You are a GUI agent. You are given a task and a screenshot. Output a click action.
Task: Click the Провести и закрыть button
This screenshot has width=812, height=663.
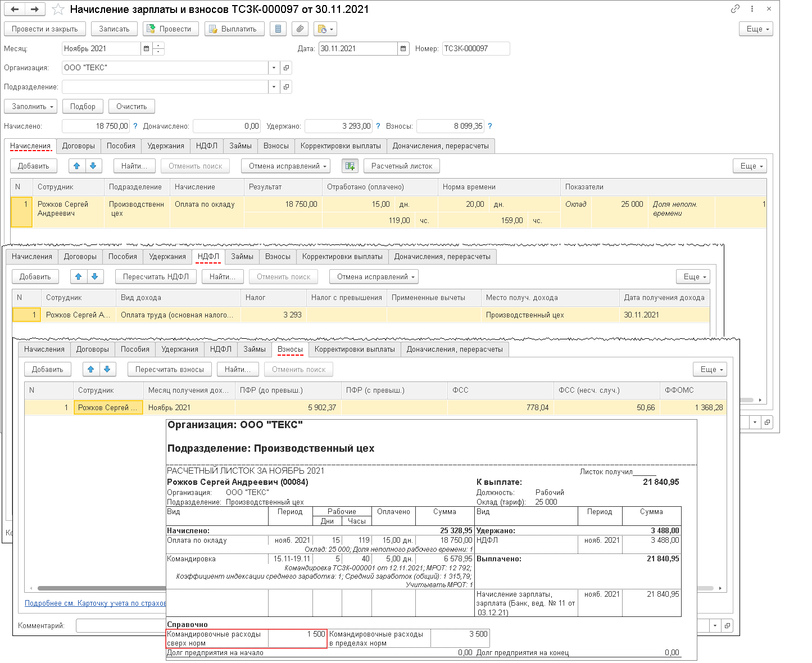click(45, 29)
